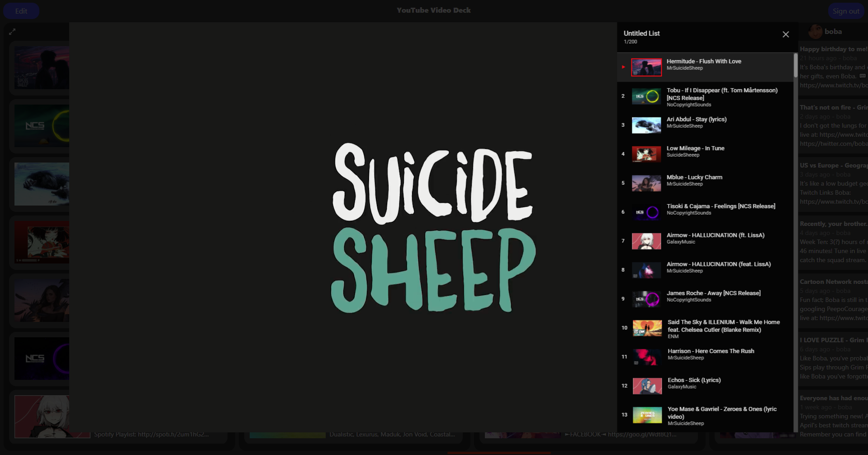The width and height of the screenshot is (868, 455).
Task: Click the SuicideSheep video player
Action: coord(343,227)
